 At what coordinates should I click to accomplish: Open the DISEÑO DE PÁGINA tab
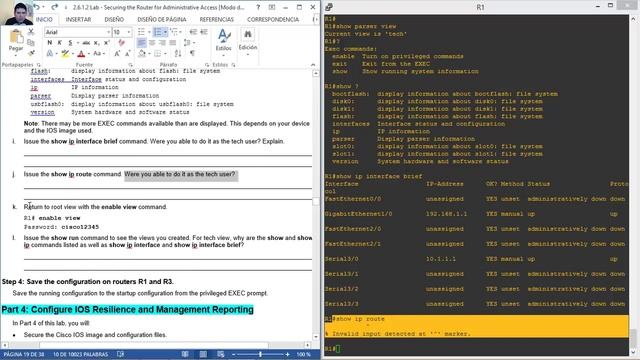pos(162,20)
